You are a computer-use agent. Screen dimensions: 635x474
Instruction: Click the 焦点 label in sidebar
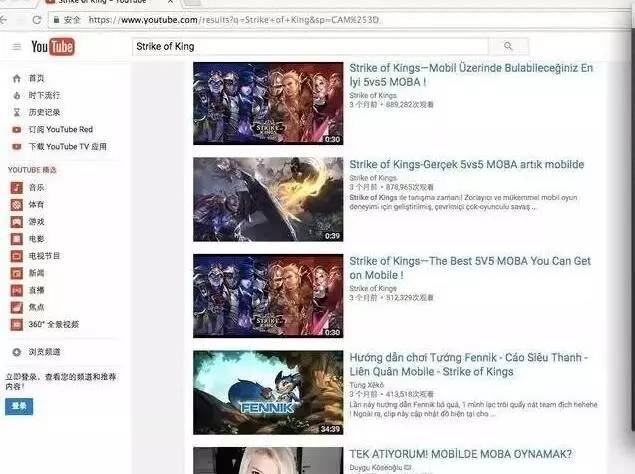tap(36, 307)
